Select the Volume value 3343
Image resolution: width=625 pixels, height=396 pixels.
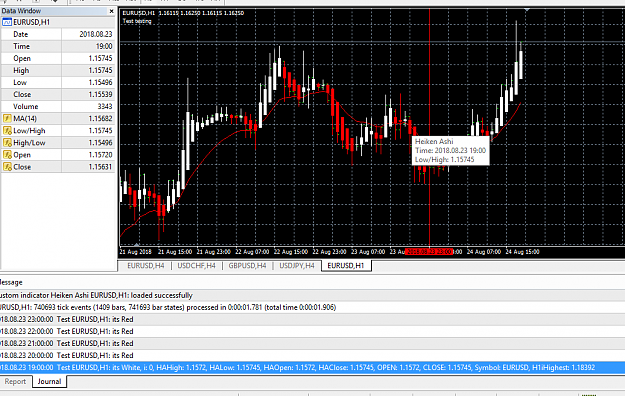click(x=105, y=106)
